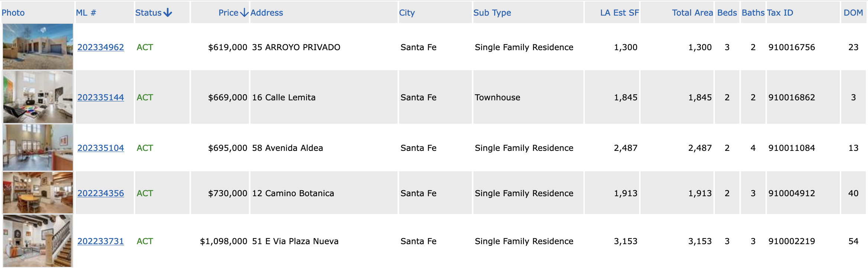
Task: Open the 35 Arroyo Privado exterior photo
Action: point(38,46)
